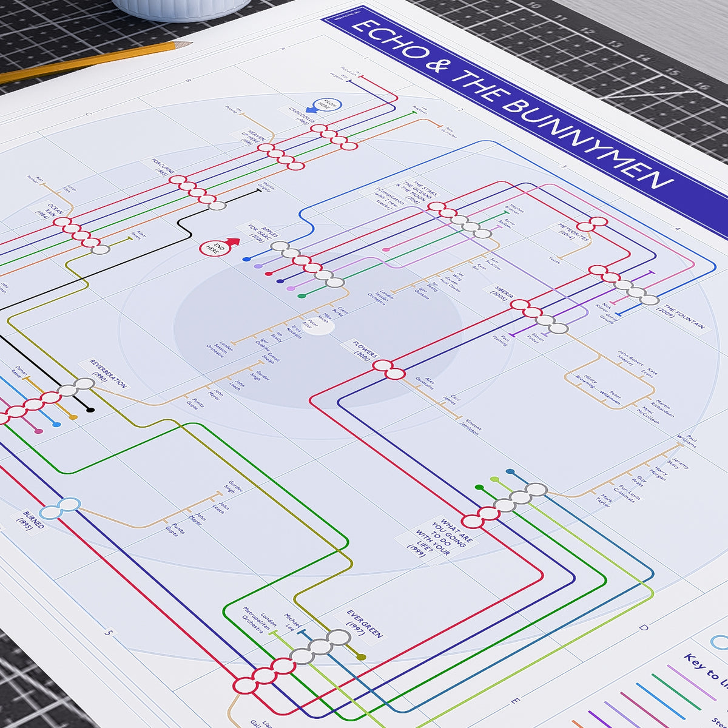The height and width of the screenshot is (728, 728).
Task: Click the light-blue Burned station interchange circles
Action: pyautogui.click(x=61, y=508)
